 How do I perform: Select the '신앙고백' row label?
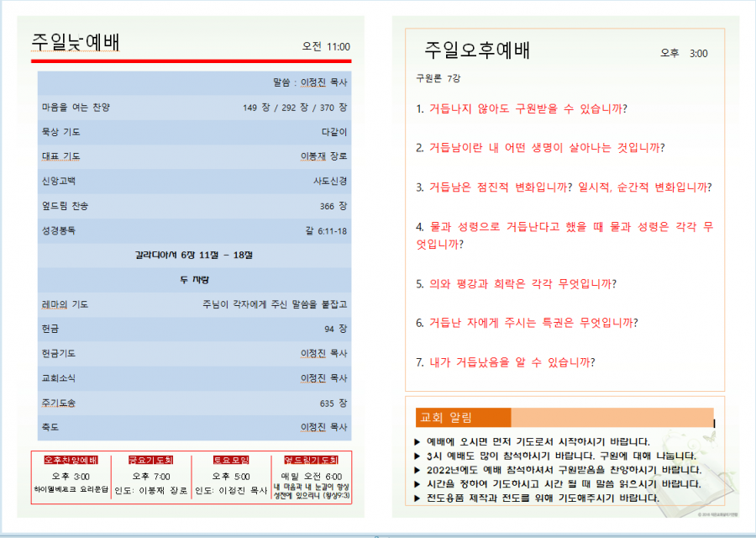(x=58, y=181)
